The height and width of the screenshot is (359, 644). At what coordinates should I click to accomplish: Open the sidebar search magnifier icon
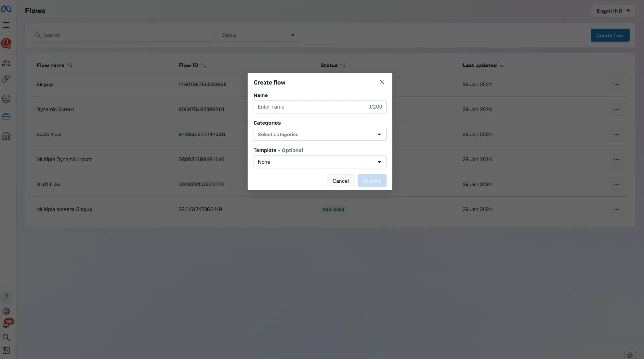click(x=6, y=337)
